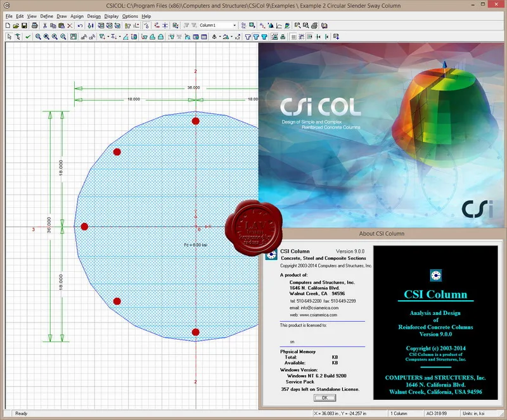The width and height of the screenshot is (507, 420).
Task: Select the arrow pointer tool
Action: 9,37
